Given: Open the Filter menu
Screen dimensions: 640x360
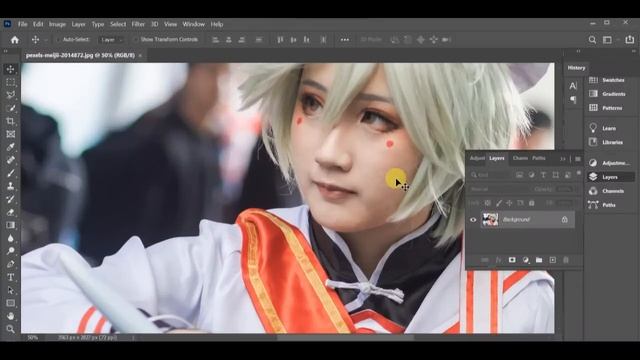Looking at the screenshot, I should [x=138, y=24].
